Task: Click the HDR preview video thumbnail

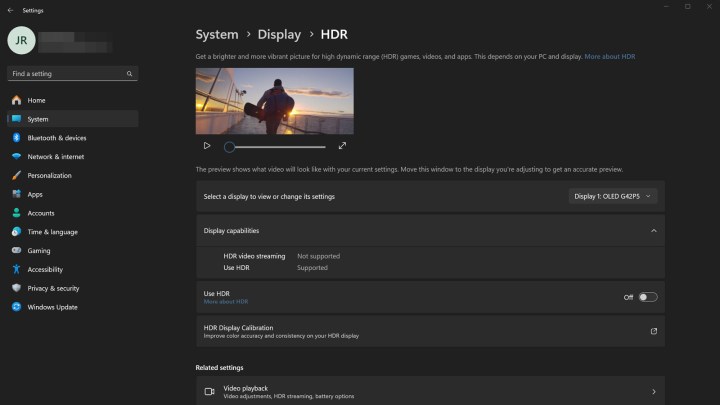Action: [x=275, y=101]
